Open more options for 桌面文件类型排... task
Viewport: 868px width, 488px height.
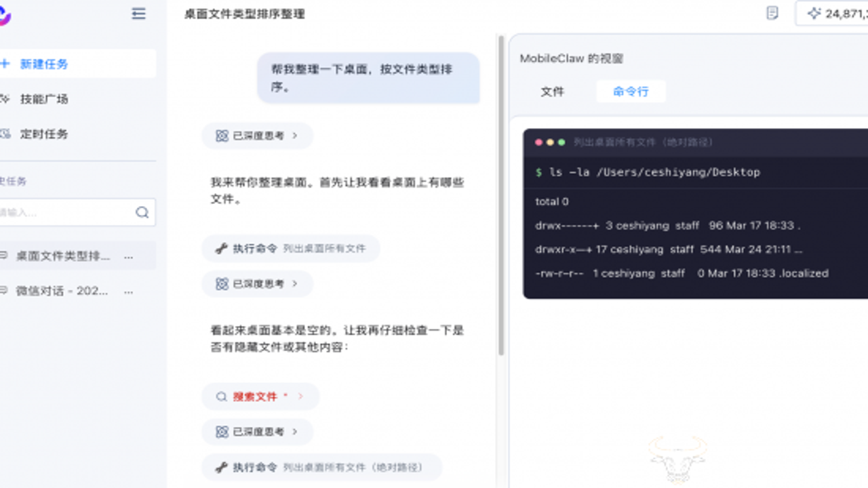click(129, 256)
